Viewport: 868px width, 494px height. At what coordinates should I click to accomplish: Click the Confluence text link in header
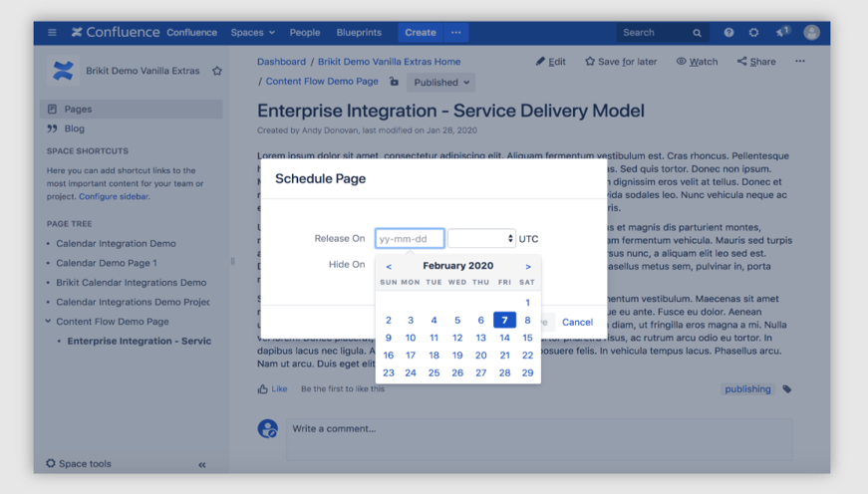[192, 33]
